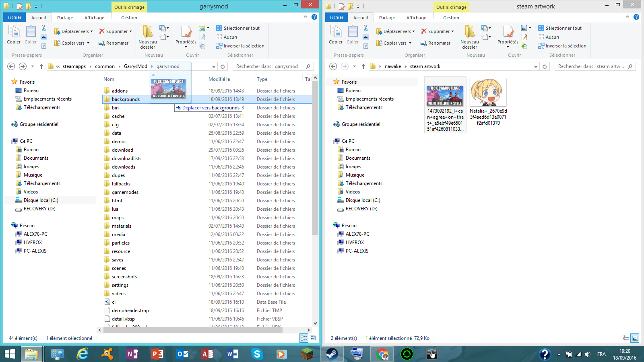Select the screenshots folder row

[207, 277]
